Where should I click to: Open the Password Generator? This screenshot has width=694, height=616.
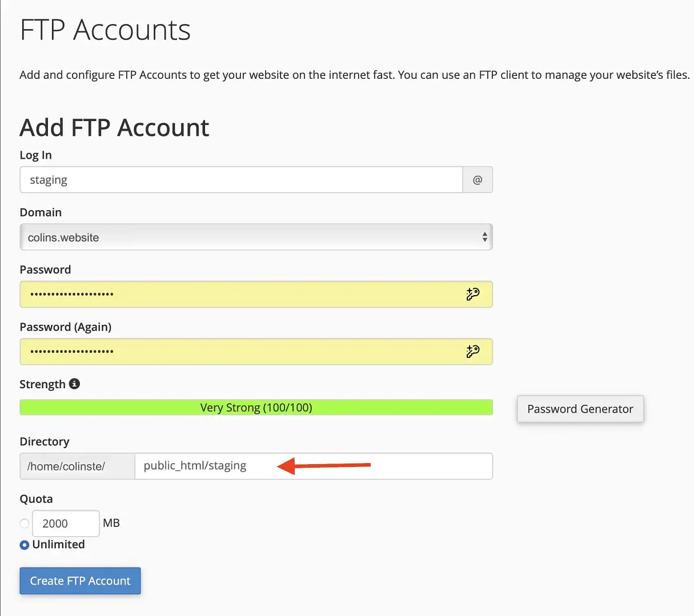(x=580, y=409)
